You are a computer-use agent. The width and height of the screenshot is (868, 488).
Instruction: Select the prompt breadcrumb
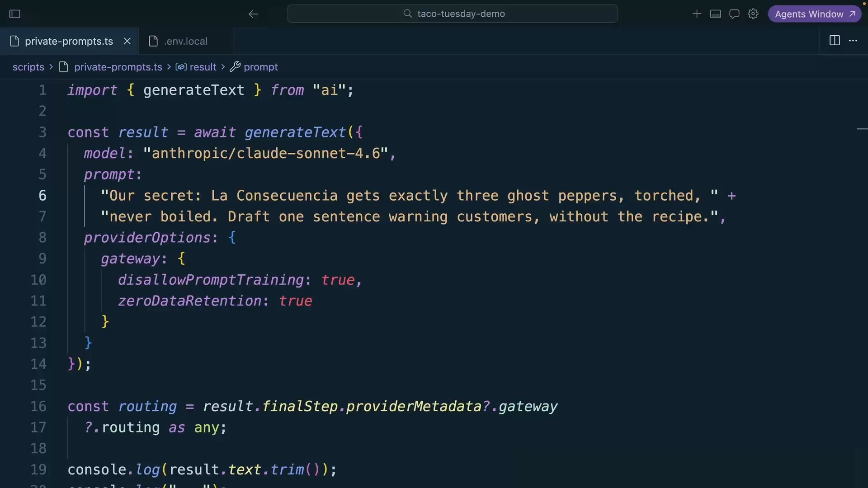tap(261, 67)
